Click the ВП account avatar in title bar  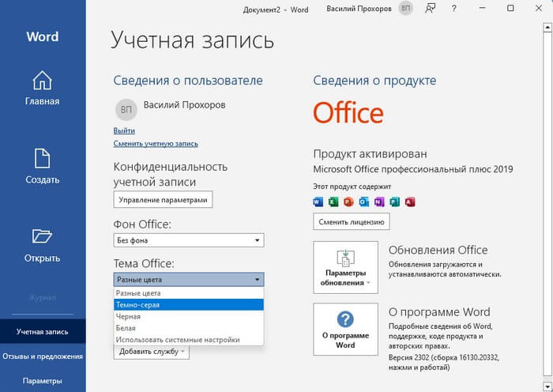point(406,8)
